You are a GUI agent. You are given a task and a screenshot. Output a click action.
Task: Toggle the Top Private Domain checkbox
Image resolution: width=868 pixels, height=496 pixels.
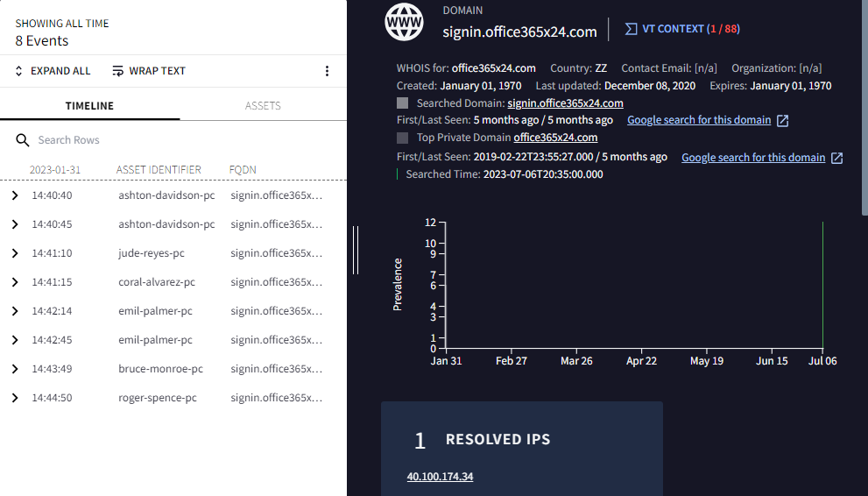[x=402, y=138]
